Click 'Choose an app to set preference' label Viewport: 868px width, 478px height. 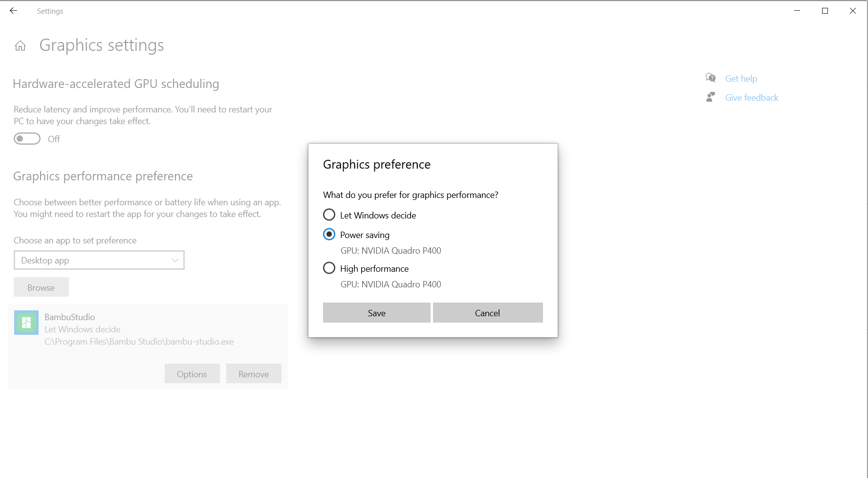coord(75,240)
